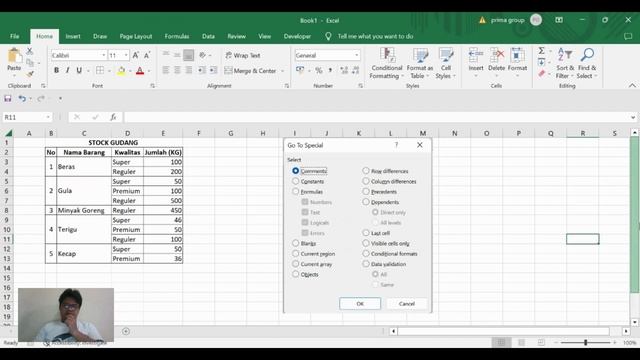Select the Visible cells only radio option
640x360 pixels.
click(x=366, y=243)
